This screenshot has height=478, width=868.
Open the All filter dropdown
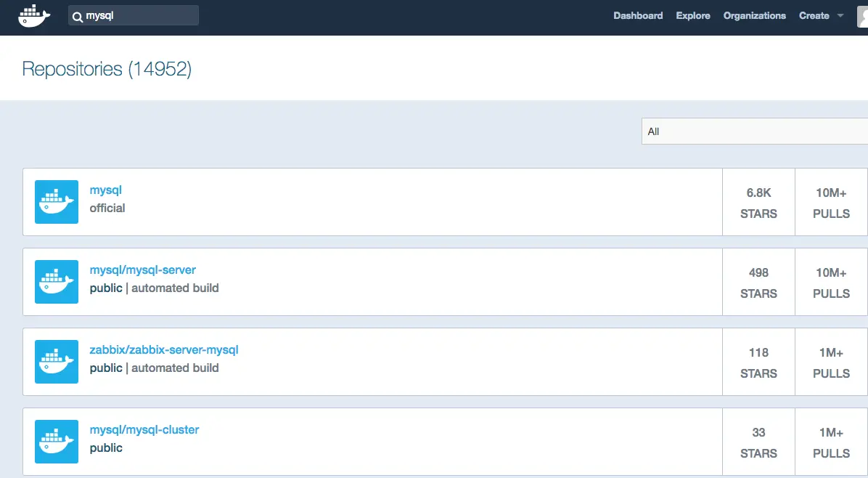pyautogui.click(x=755, y=131)
